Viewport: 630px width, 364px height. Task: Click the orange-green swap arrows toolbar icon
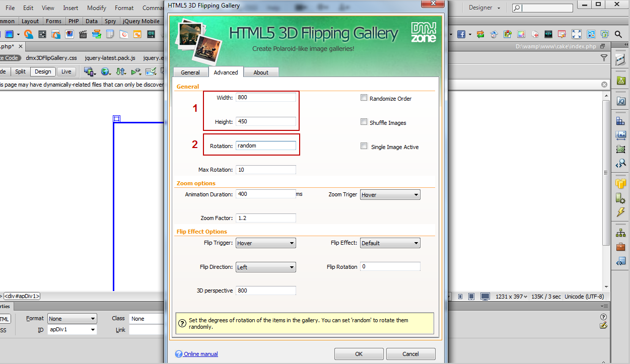coord(480,34)
